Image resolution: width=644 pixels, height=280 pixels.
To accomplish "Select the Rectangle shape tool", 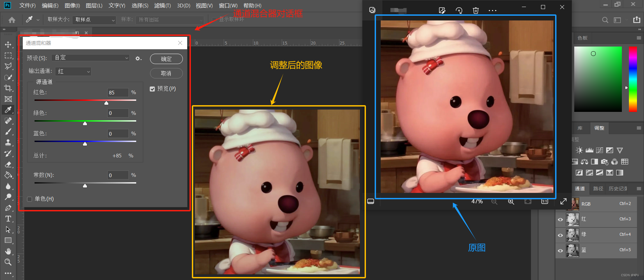I will (x=8, y=240).
